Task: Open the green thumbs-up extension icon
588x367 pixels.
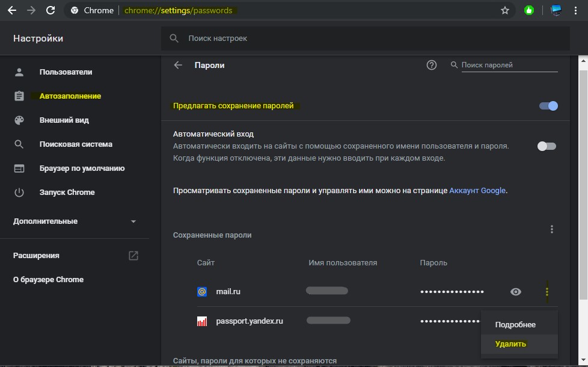Action: (529, 10)
